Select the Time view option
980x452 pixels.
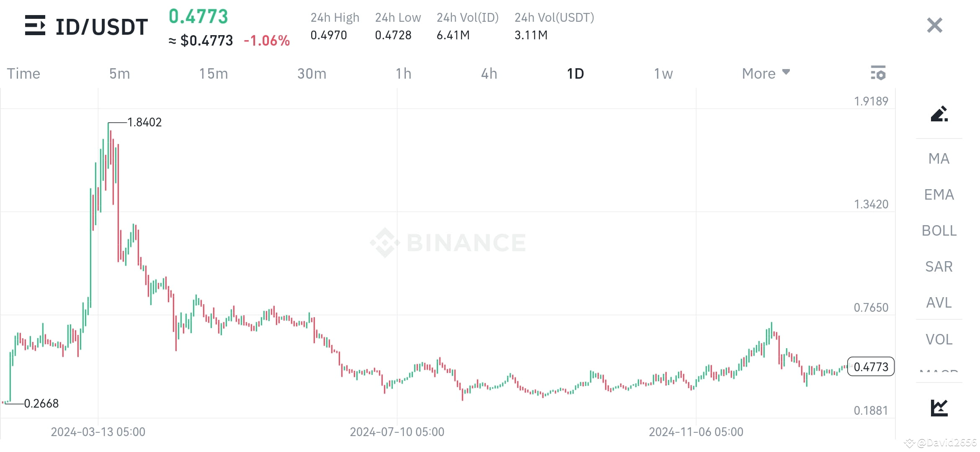click(23, 73)
